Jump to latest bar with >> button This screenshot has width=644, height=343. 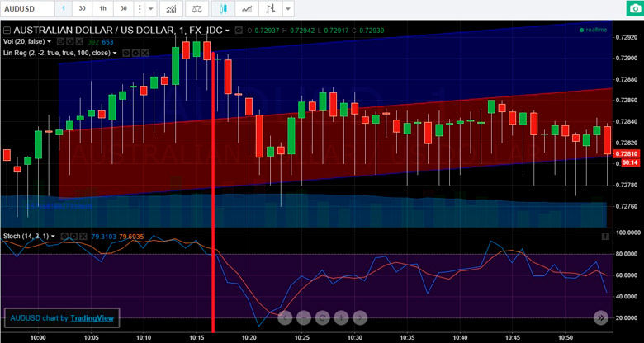(601, 317)
